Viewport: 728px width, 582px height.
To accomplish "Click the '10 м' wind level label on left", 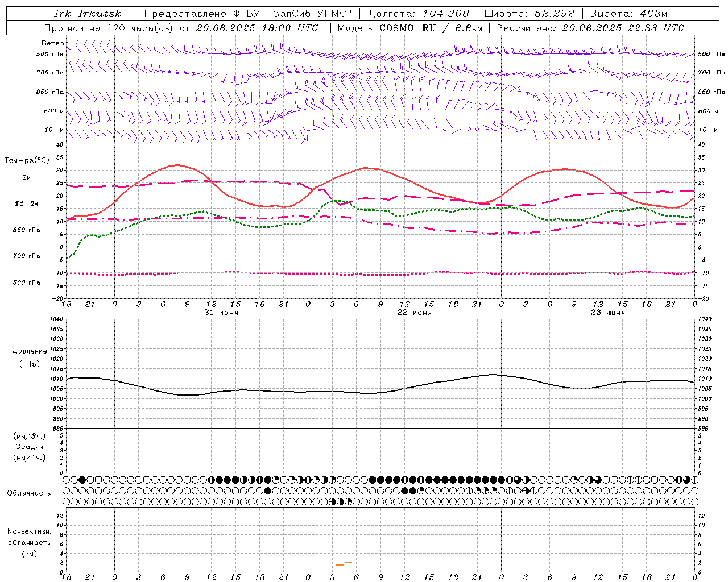I will [x=55, y=130].
